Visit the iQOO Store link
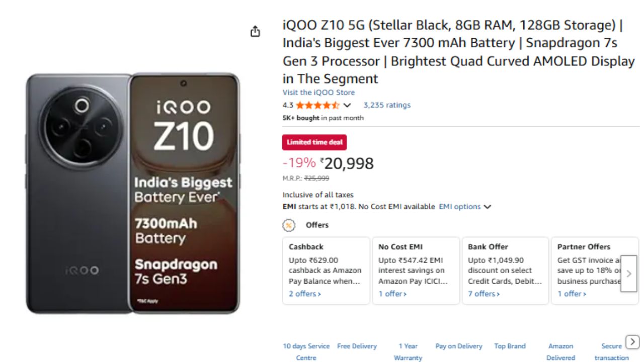This screenshot has width=644, height=362. [x=318, y=93]
